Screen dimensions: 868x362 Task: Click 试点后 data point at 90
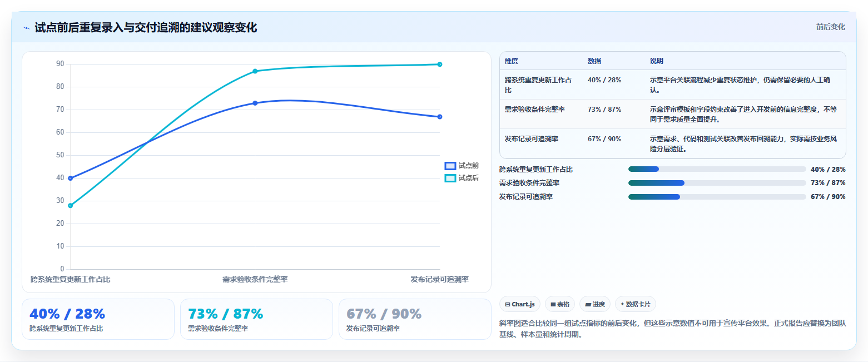tap(439, 65)
